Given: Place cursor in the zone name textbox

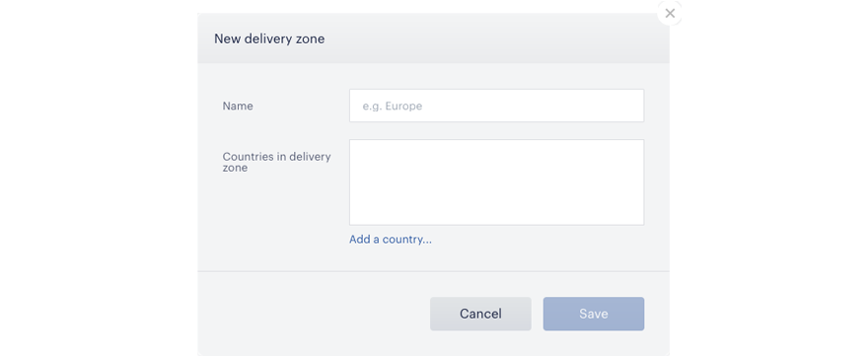Looking at the screenshot, I should click(x=496, y=106).
